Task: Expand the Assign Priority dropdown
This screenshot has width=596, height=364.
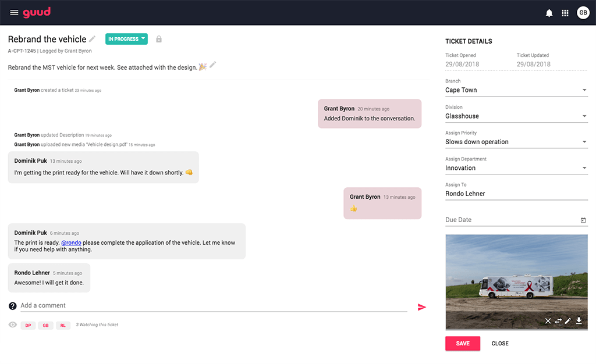Action: pyautogui.click(x=516, y=142)
